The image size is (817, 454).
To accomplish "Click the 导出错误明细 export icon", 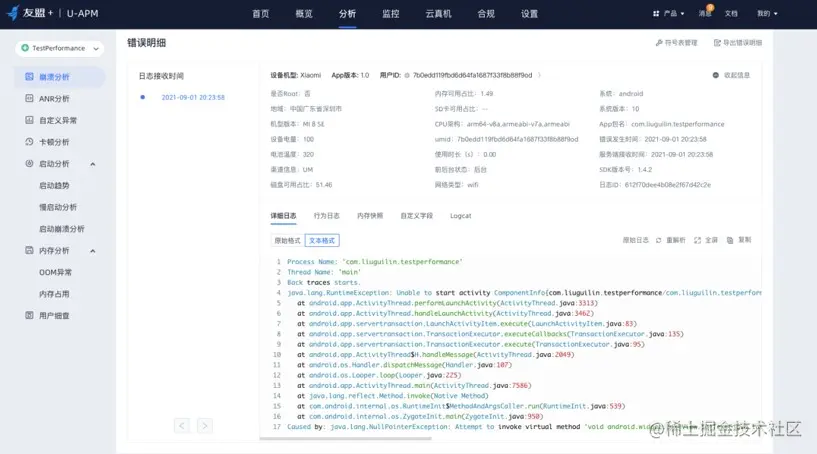I will (x=717, y=43).
